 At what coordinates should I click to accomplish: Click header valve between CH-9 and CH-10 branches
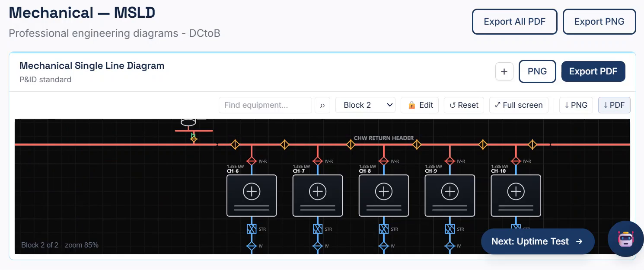click(483, 145)
